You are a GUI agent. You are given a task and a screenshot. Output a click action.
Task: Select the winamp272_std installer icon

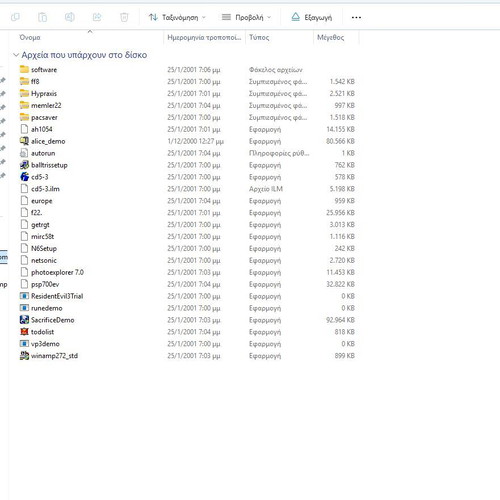(x=24, y=356)
